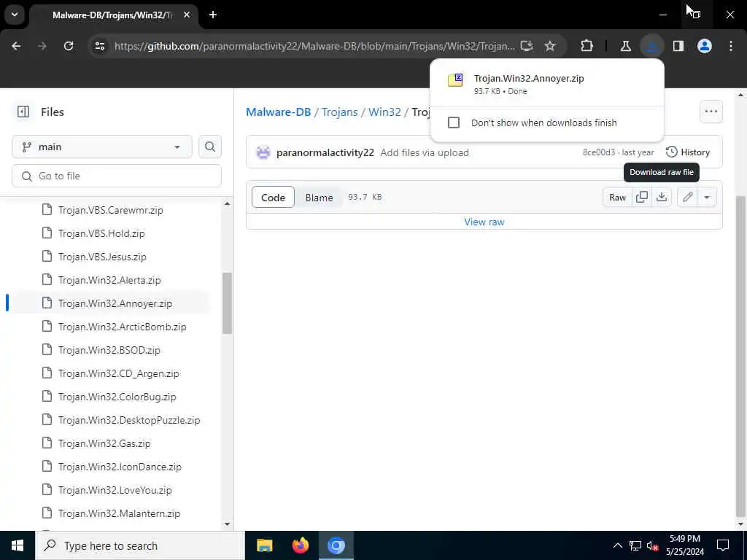Select the Malware-DB browser tab
The image size is (747, 560).
coord(113,15)
